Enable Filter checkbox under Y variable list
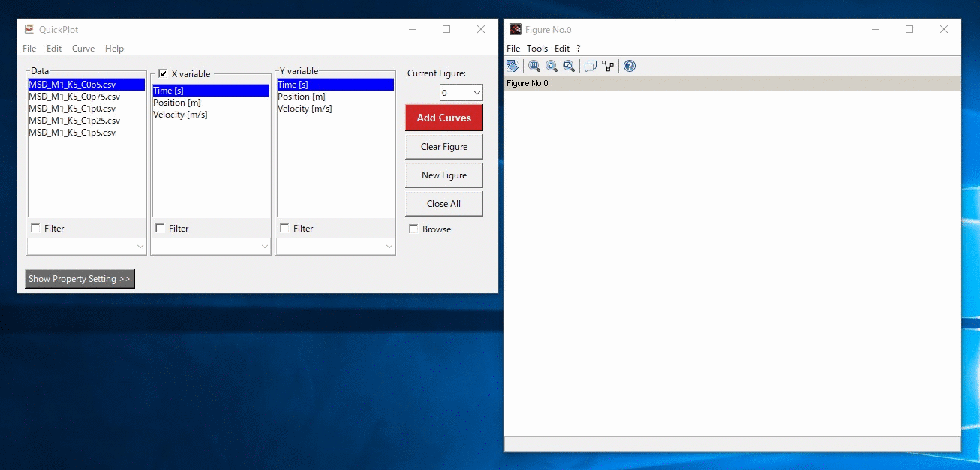Viewport: 980px width, 470px height. tap(284, 228)
